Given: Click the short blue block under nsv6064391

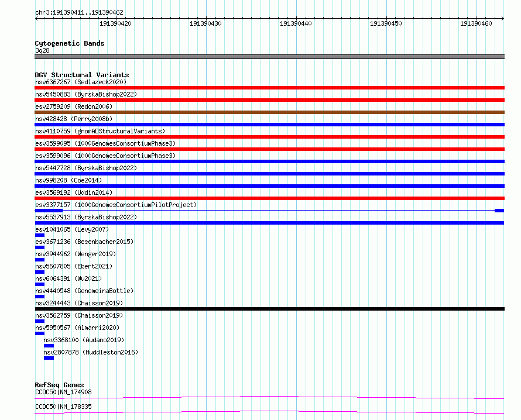Looking at the screenshot, I should (40, 284).
